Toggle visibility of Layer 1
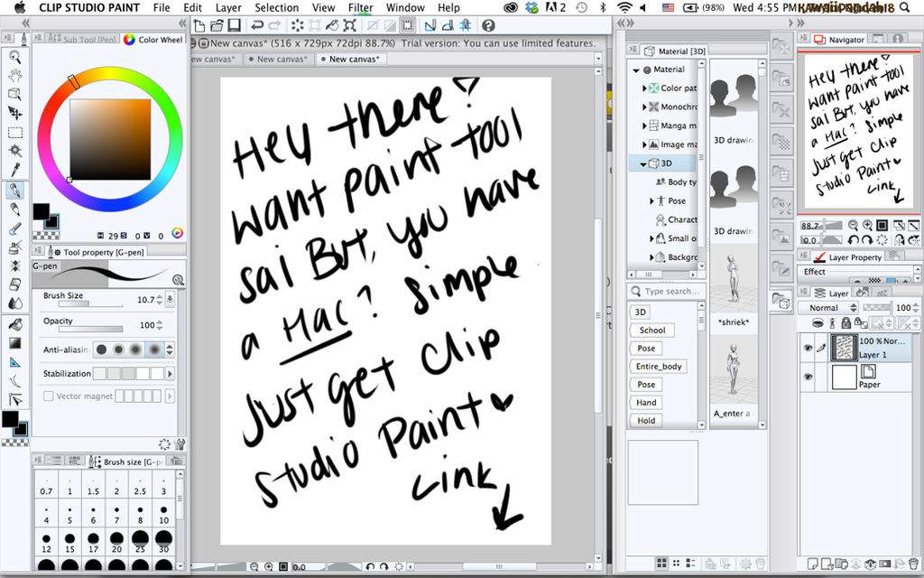The height and width of the screenshot is (578, 924). pos(808,348)
